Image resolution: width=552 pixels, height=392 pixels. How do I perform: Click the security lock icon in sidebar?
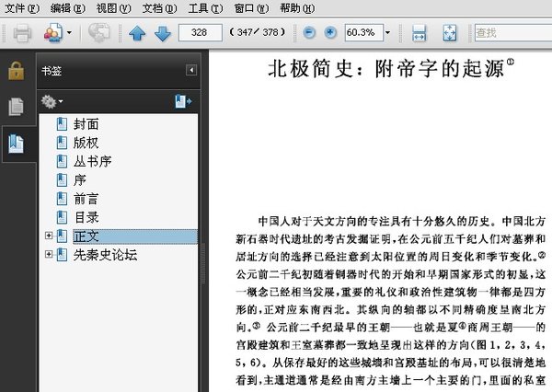tap(17, 71)
